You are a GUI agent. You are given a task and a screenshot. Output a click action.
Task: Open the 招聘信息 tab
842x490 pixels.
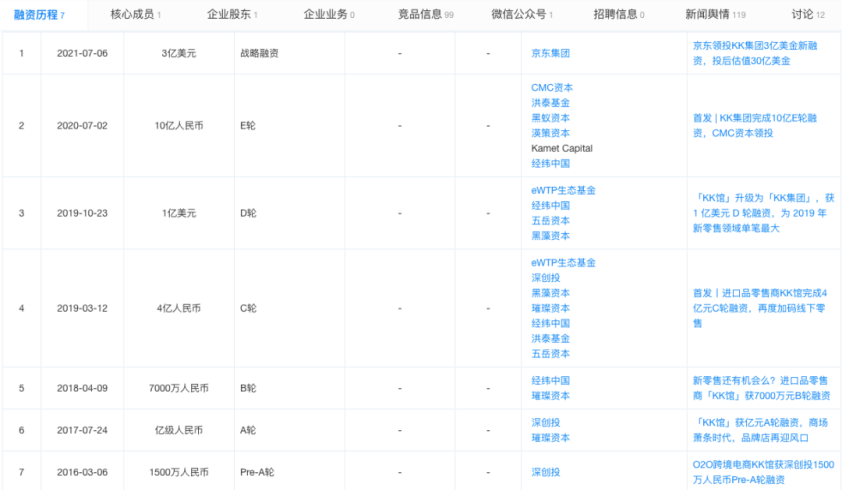[x=619, y=15]
